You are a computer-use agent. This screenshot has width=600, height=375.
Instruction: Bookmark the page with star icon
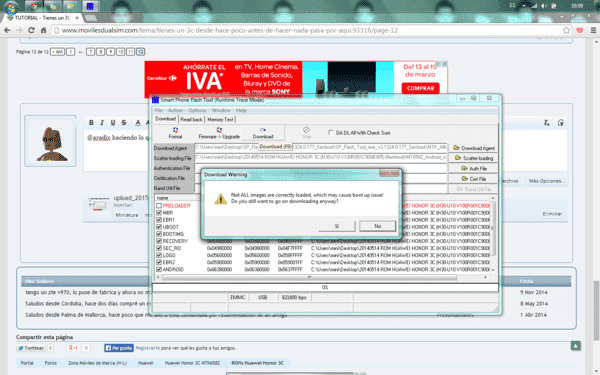click(566, 30)
